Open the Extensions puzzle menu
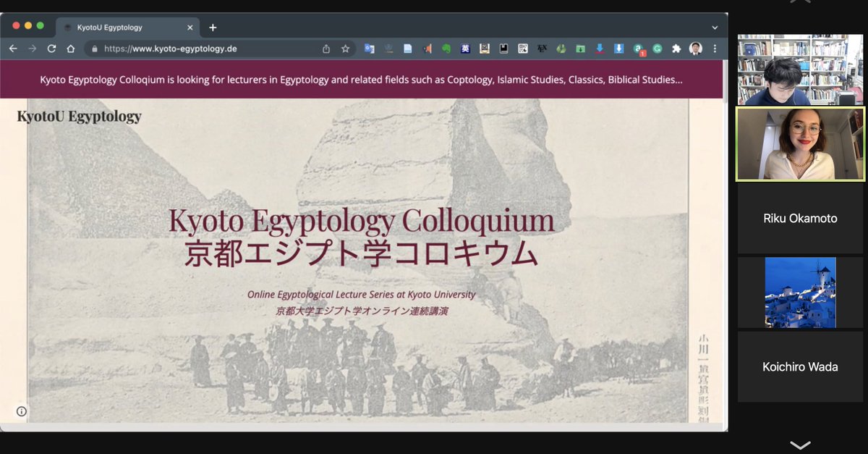The width and height of the screenshot is (868, 454). (x=676, y=49)
